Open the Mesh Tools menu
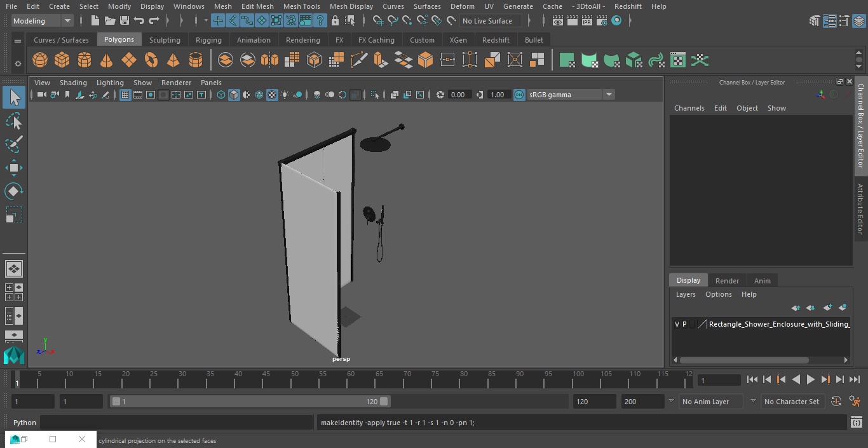This screenshot has width=868, height=448. (x=301, y=6)
